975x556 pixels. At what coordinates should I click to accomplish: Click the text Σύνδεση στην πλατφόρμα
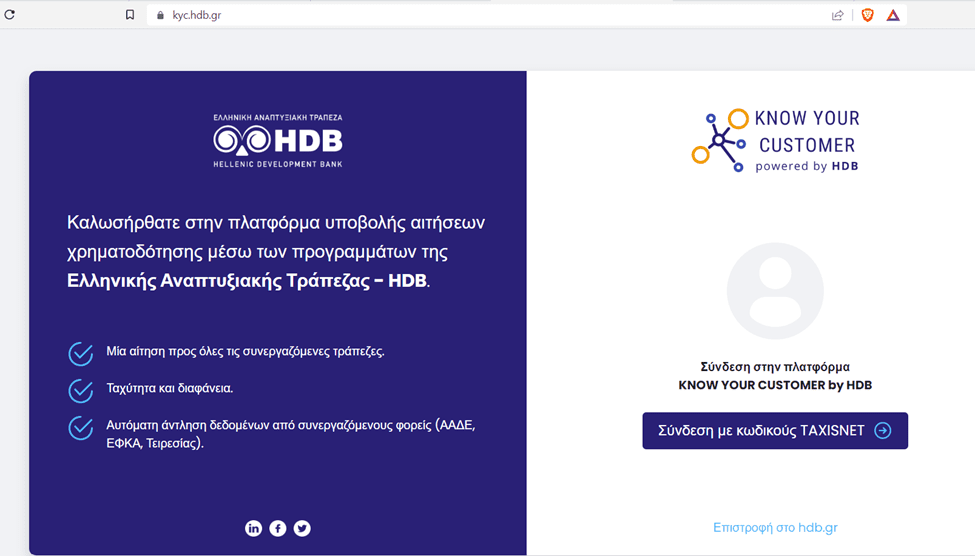[x=775, y=367]
